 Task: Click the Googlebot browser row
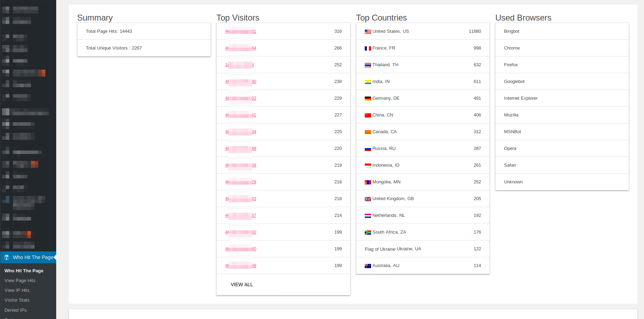pos(562,82)
